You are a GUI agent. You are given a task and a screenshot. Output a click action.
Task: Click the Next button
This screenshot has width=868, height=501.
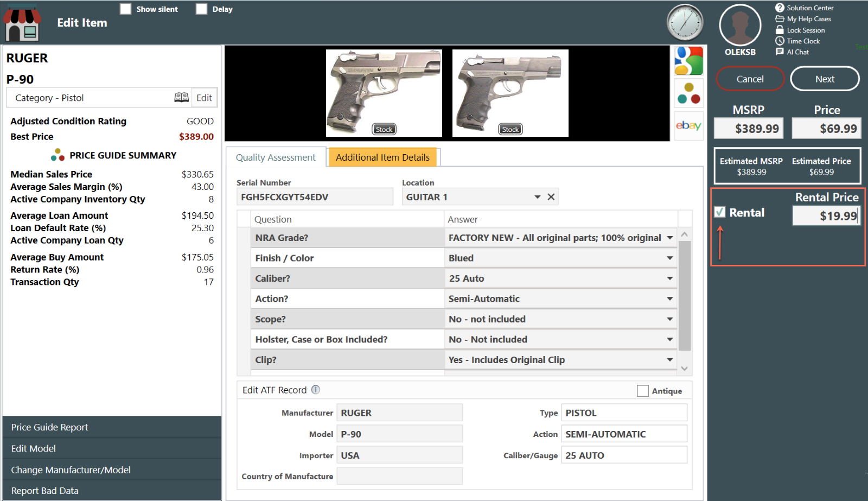(x=825, y=79)
